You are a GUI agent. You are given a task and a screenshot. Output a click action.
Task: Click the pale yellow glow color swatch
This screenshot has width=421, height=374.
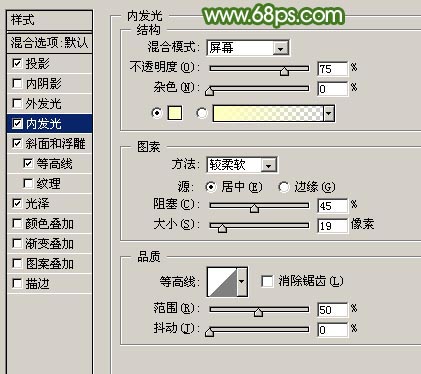(x=175, y=113)
